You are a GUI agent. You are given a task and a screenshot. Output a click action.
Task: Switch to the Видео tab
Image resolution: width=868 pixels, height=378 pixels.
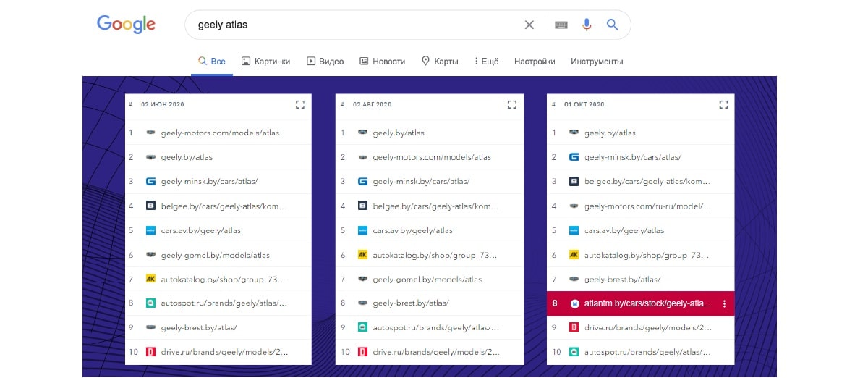click(x=325, y=62)
